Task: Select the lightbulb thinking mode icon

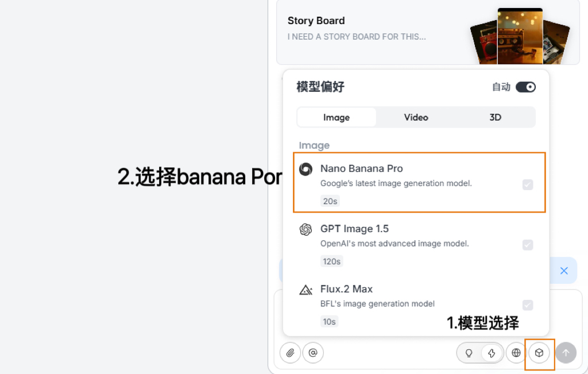Action: [x=469, y=353]
